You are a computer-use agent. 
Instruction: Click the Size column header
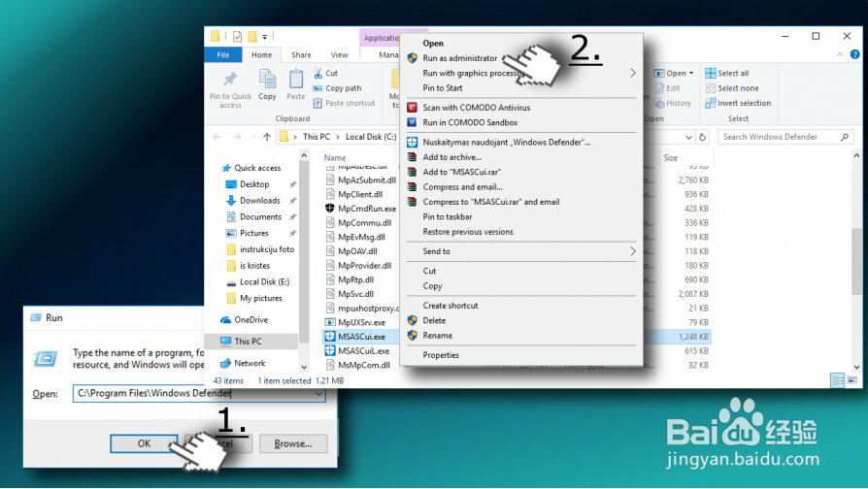coord(670,157)
